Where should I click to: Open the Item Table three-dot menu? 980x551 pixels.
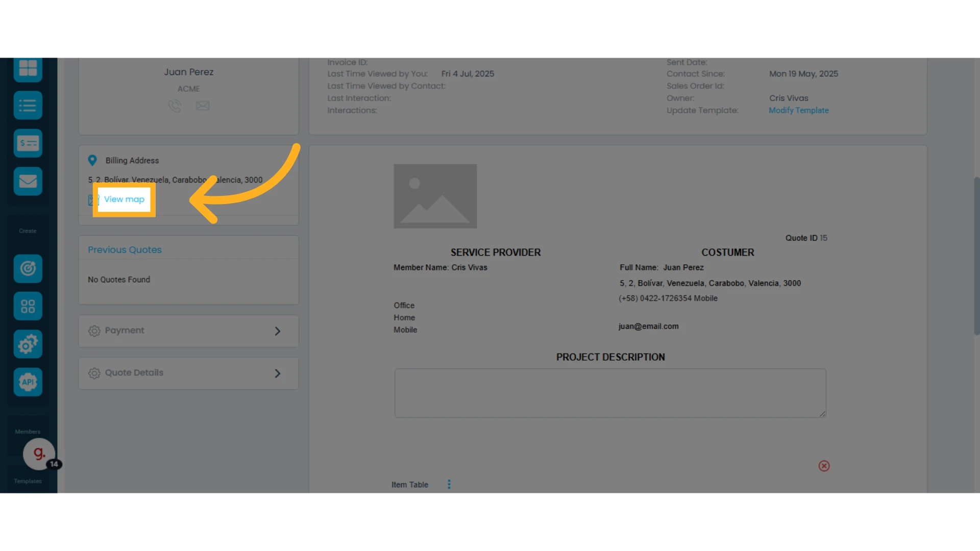[x=449, y=484]
